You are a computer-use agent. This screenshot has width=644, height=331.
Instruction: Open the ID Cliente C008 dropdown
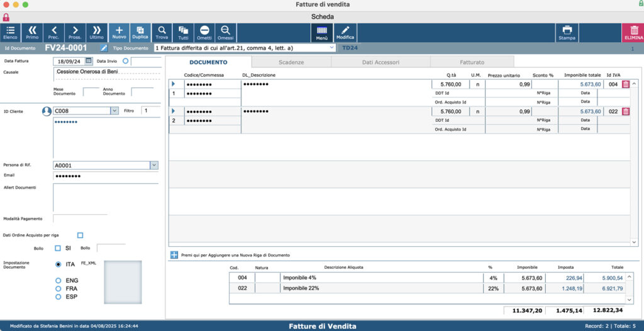pos(114,111)
